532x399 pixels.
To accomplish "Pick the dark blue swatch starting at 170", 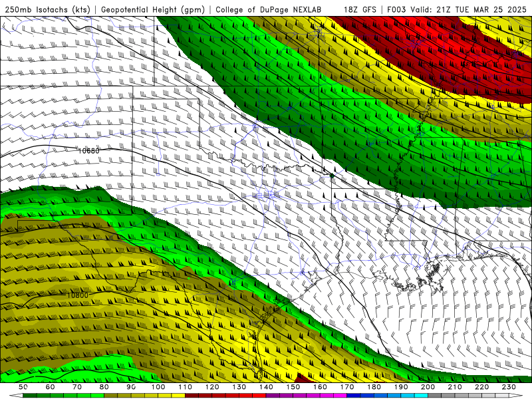I will 354,396.
